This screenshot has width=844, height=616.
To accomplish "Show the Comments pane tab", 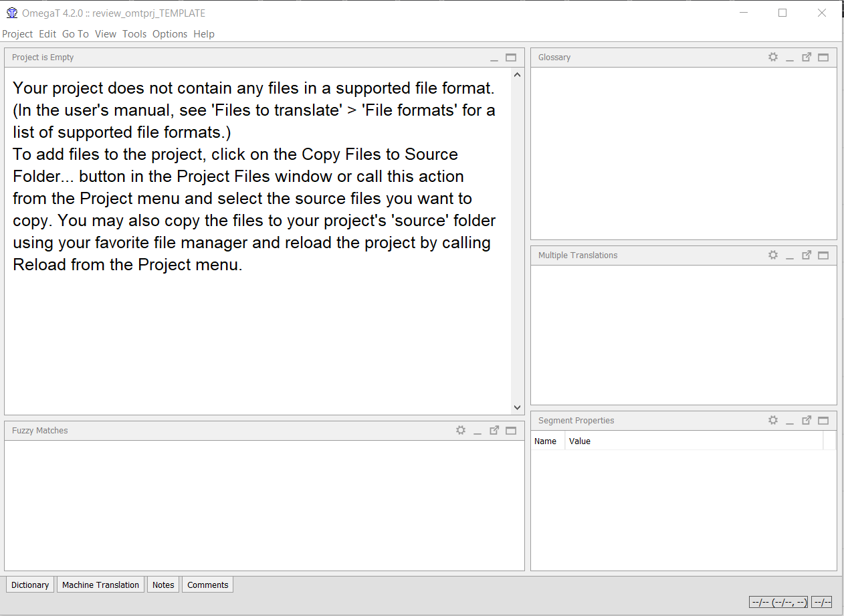I will (x=207, y=585).
